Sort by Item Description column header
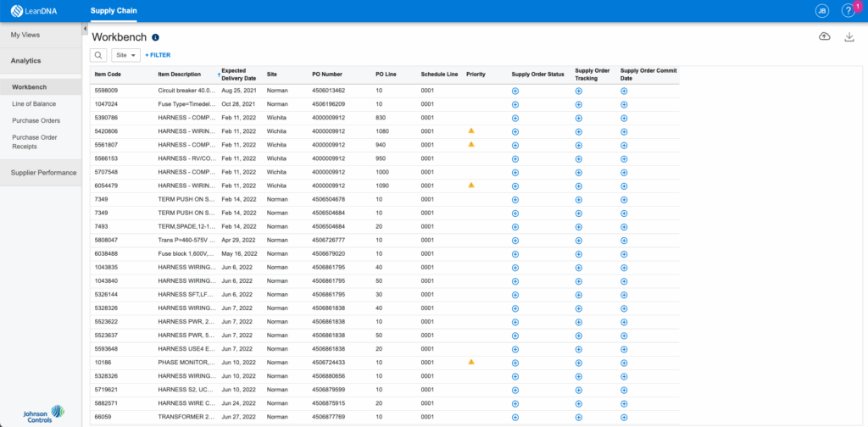Viewport: 868px width, 427px height. [x=180, y=74]
